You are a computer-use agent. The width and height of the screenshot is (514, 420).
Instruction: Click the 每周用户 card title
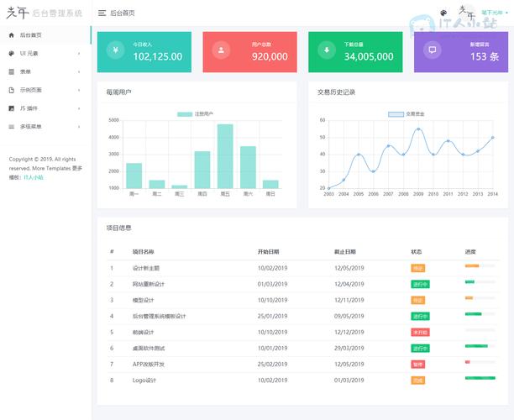(x=118, y=92)
